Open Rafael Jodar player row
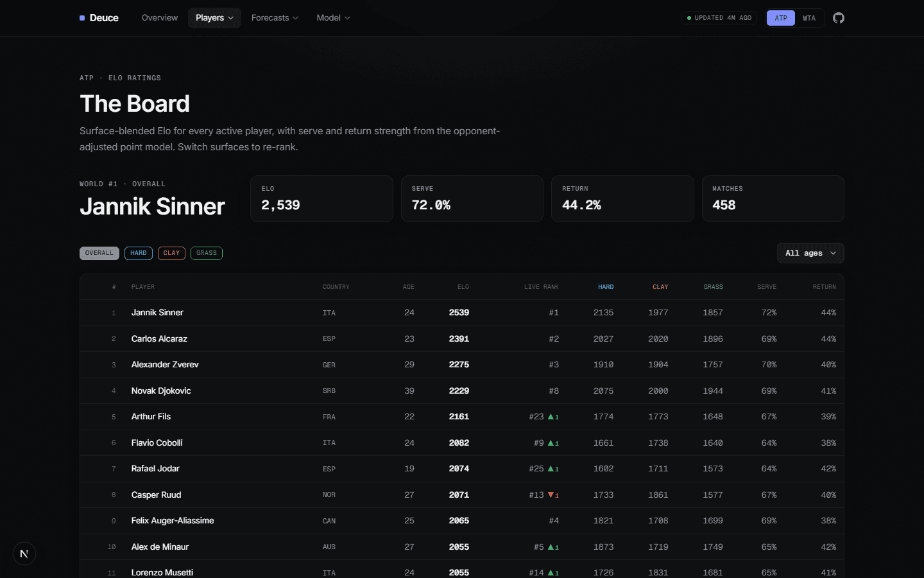The height and width of the screenshot is (578, 924). tap(462, 469)
